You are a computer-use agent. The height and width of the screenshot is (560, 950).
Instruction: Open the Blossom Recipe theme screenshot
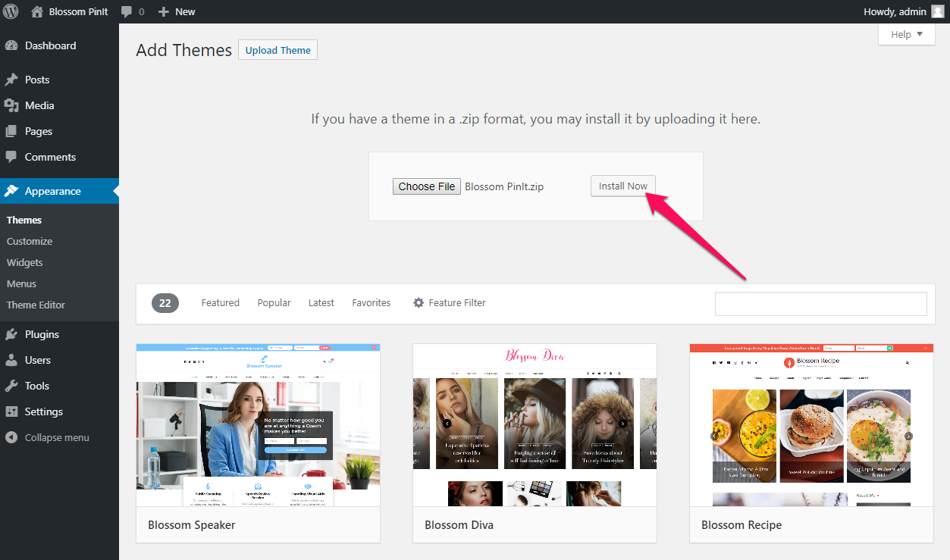tap(812, 425)
